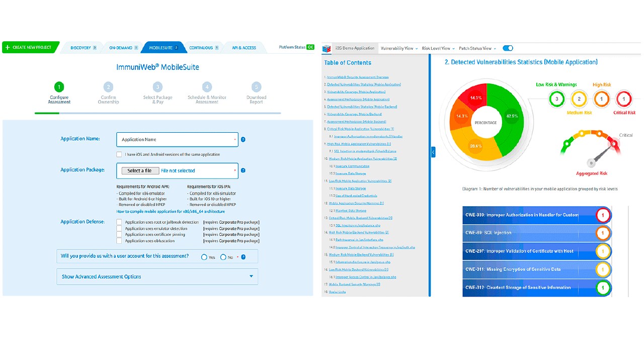This screenshot has height=362, width=644.
Task: Open Vulnerability Coverage (Mobile Application) link
Action: (356, 92)
